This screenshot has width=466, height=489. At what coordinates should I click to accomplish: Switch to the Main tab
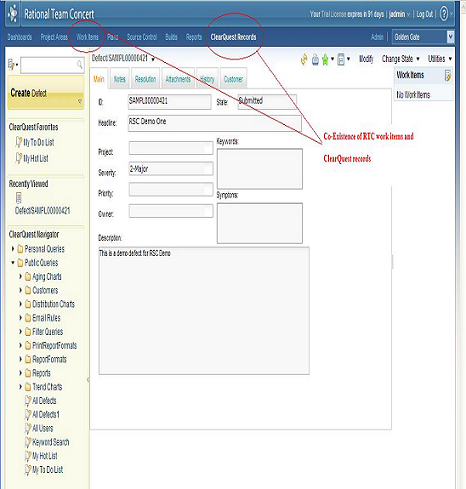tap(99, 79)
